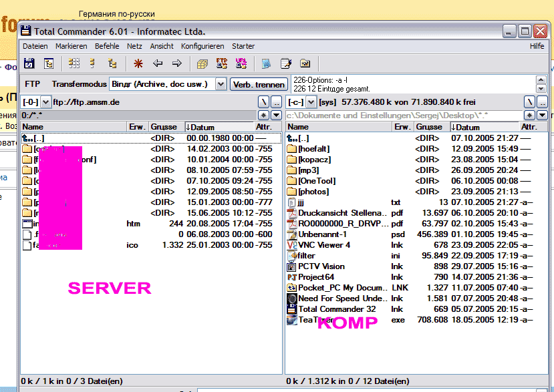The image size is (554, 392).
Task: Open the Befehle menu
Action: 107,46
